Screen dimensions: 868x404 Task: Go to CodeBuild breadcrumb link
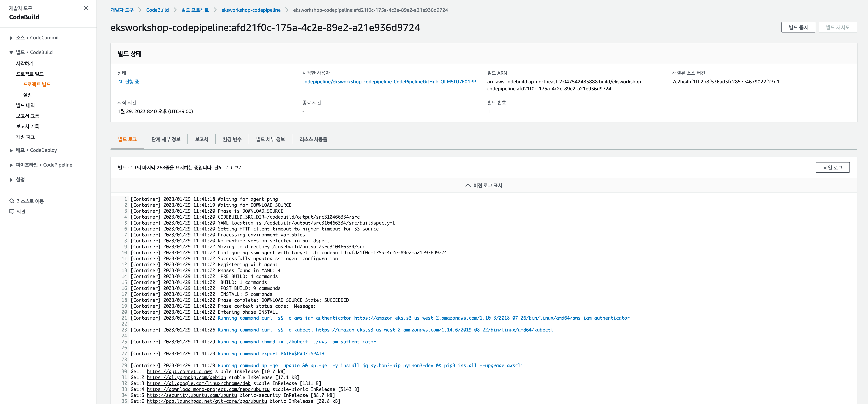(157, 10)
